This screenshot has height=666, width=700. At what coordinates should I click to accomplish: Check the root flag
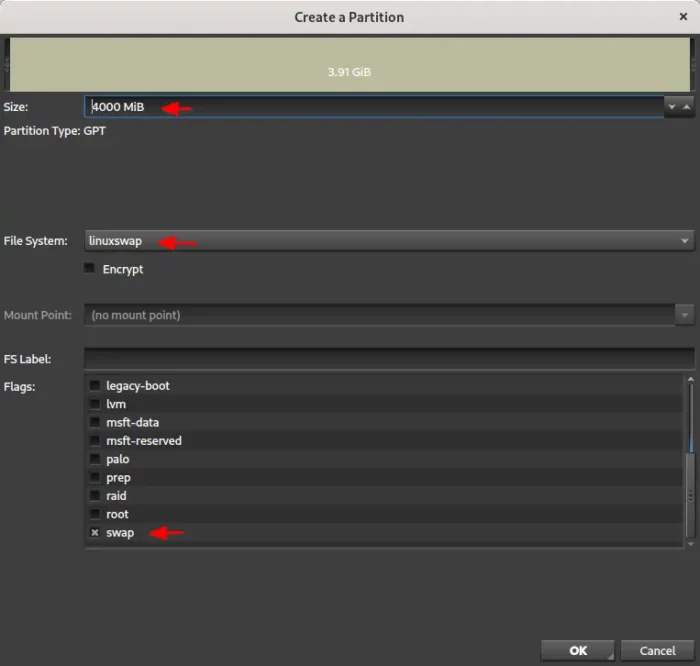pos(95,514)
